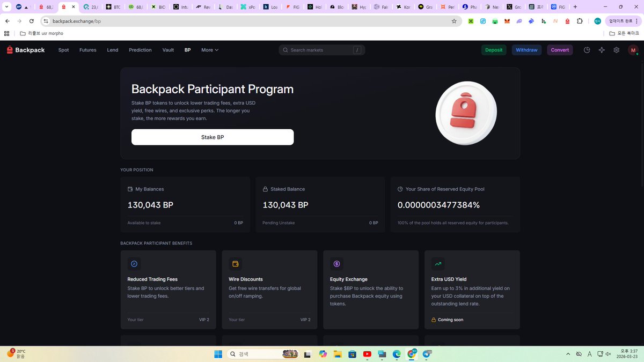Open Telegram from the taskbar
Screen dimensions: 644x362
coord(427,354)
